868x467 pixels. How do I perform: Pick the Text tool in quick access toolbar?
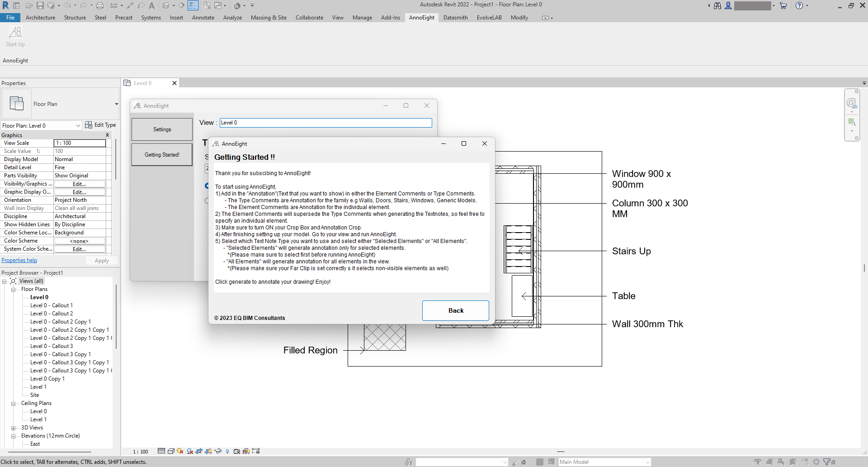(x=152, y=5)
